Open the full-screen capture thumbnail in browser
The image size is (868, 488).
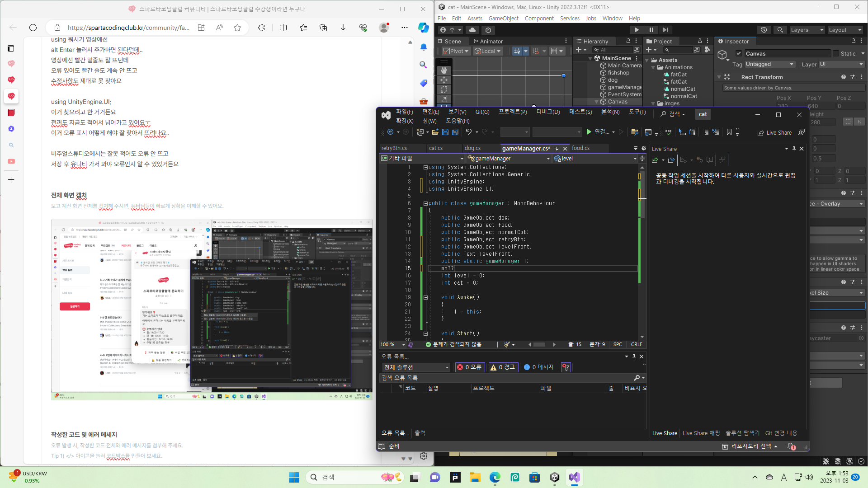point(212,310)
